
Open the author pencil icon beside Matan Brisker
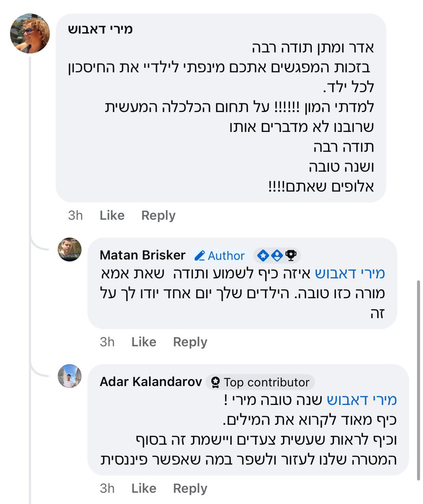tap(200, 256)
